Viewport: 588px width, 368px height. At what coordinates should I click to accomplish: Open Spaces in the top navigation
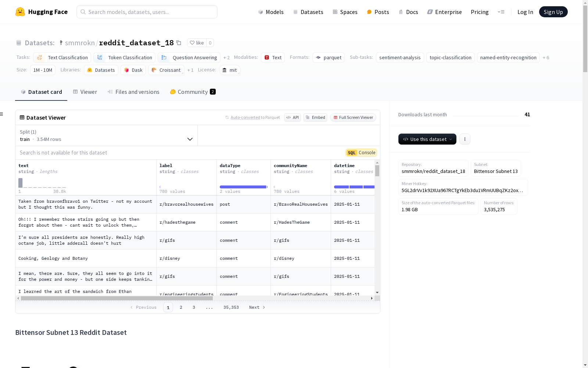[345, 12]
